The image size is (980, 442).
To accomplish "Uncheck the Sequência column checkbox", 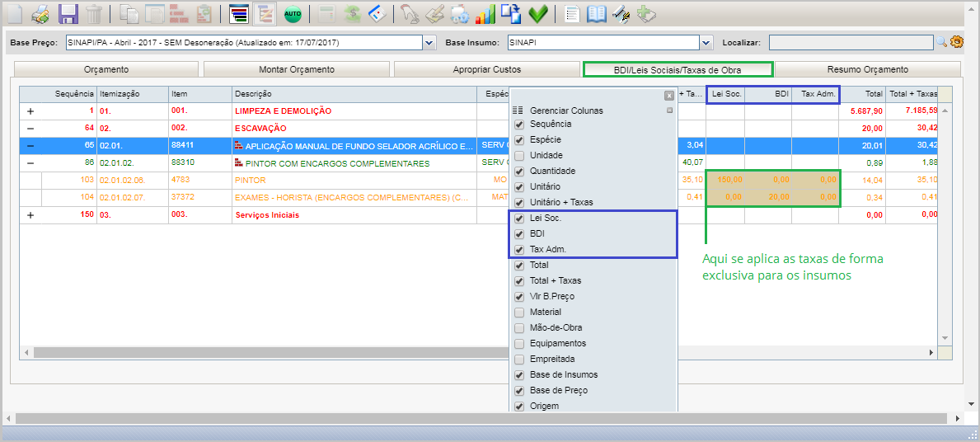I will [518, 125].
